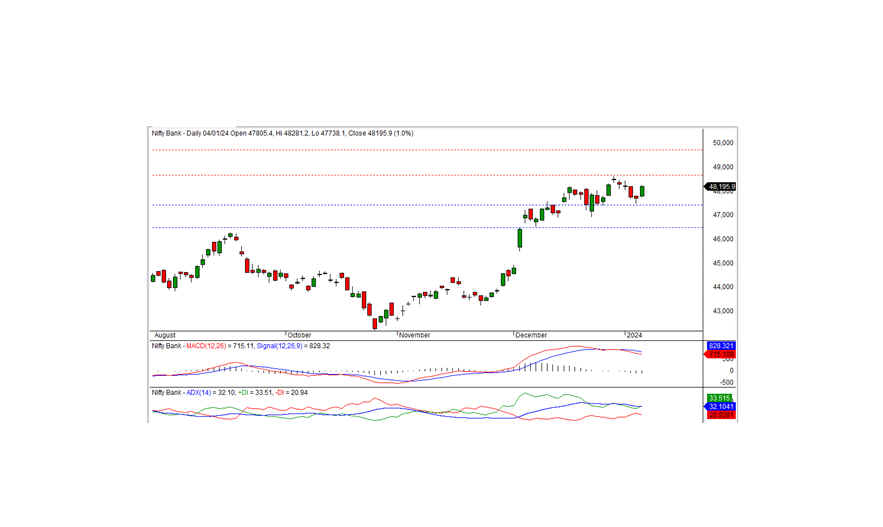This screenshot has width=883, height=527.
Task: Click the +DI = 33.51 label
Action: pyautogui.click(x=256, y=392)
